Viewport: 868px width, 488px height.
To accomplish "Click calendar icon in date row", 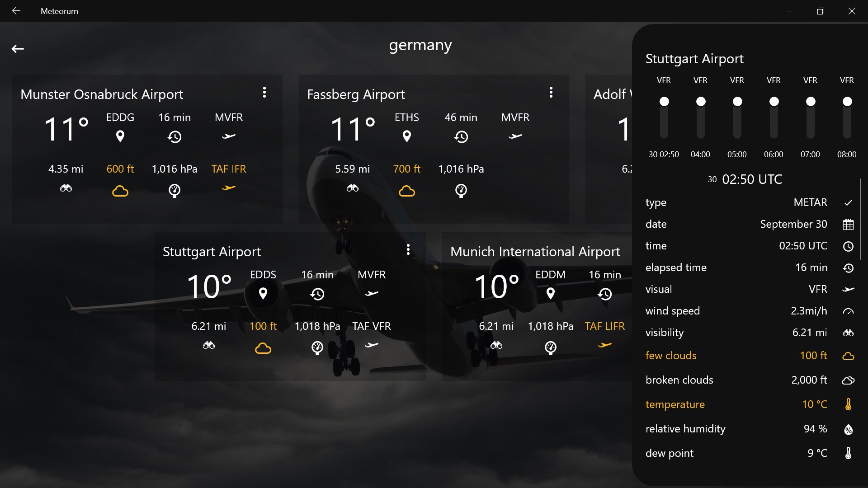I will (x=848, y=225).
